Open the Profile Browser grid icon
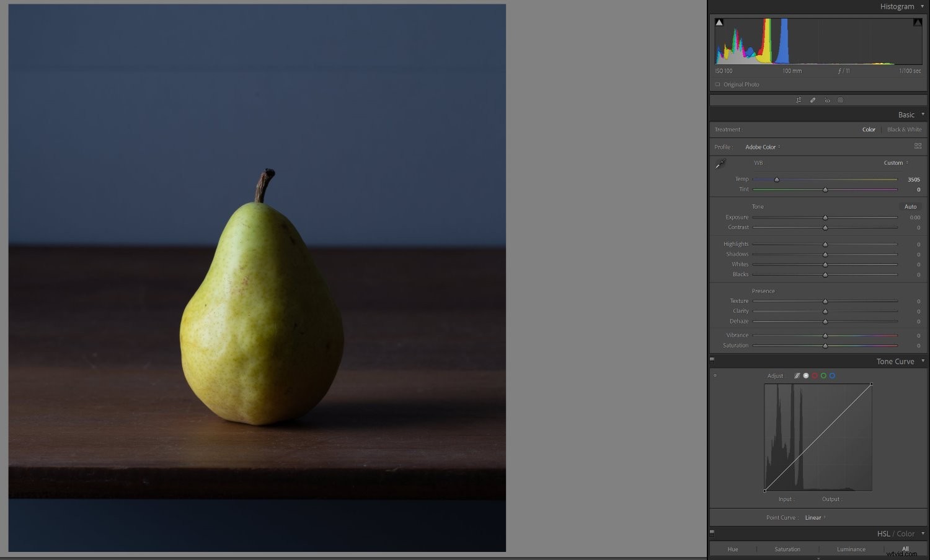The height and width of the screenshot is (560, 930). point(918,146)
